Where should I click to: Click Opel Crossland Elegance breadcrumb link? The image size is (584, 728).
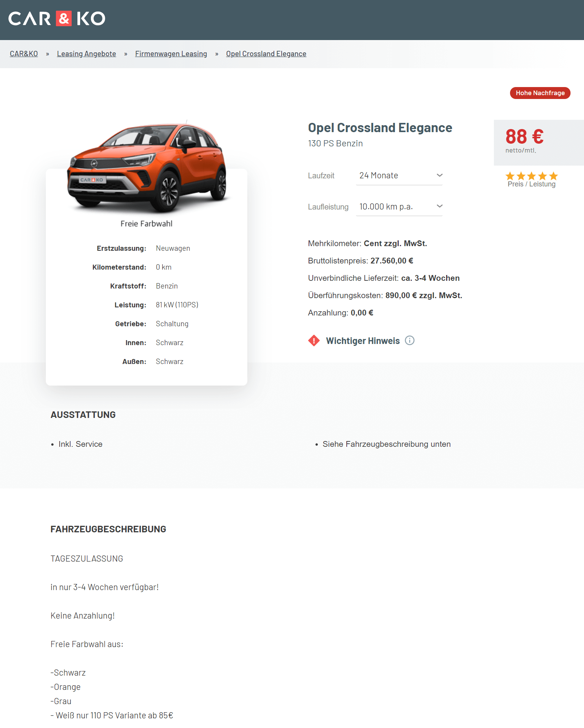(266, 54)
